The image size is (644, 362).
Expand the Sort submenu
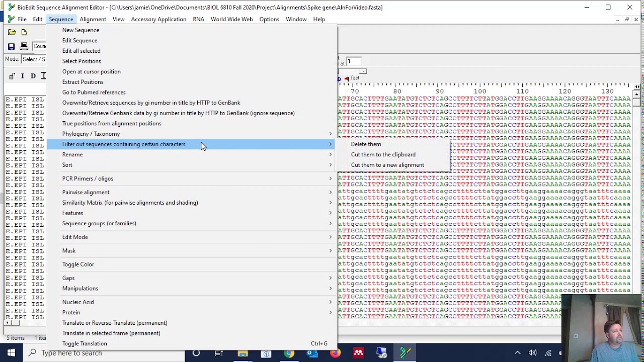(192, 165)
